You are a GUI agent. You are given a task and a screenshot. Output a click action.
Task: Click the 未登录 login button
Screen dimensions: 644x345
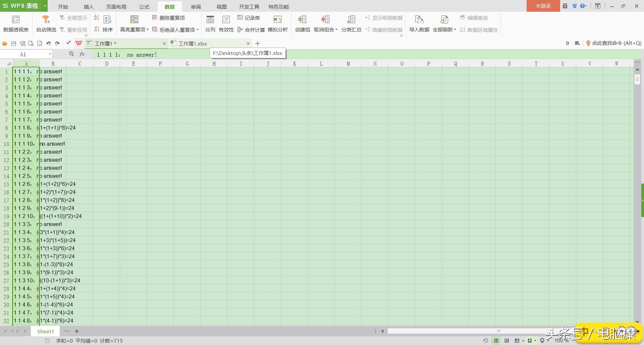point(543,6)
